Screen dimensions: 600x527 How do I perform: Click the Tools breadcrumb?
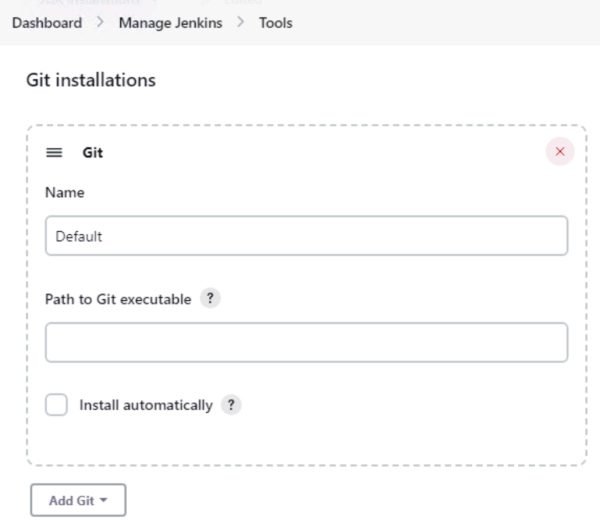[x=276, y=23]
